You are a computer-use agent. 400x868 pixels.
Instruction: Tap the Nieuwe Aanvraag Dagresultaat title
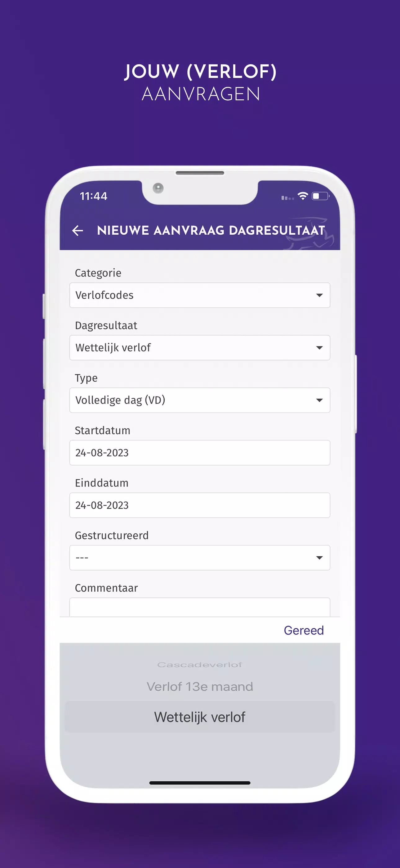(211, 230)
